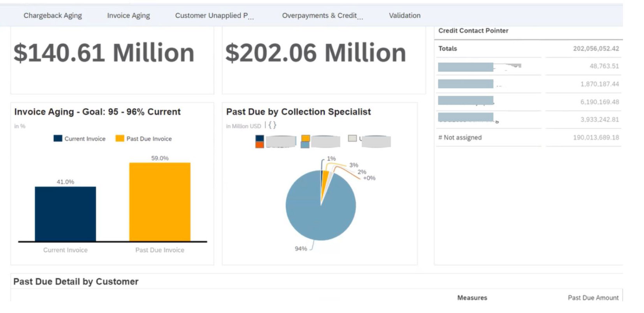Open the Chargeback Aging tab

(53, 16)
